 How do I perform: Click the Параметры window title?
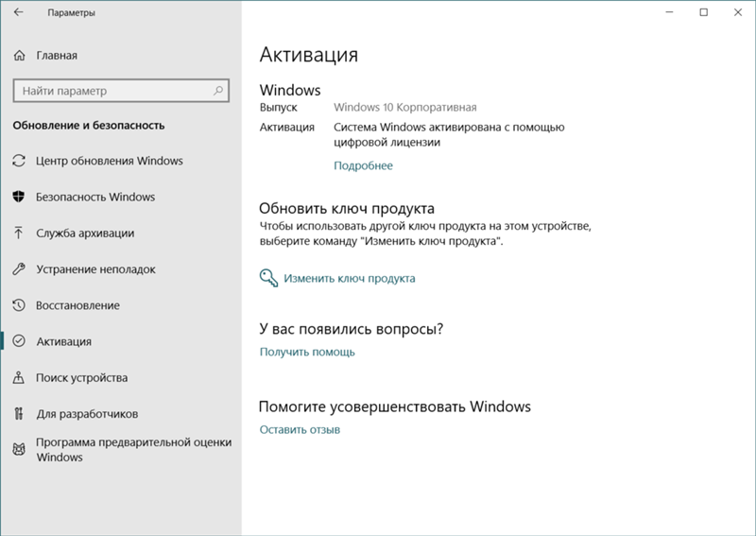[72, 13]
